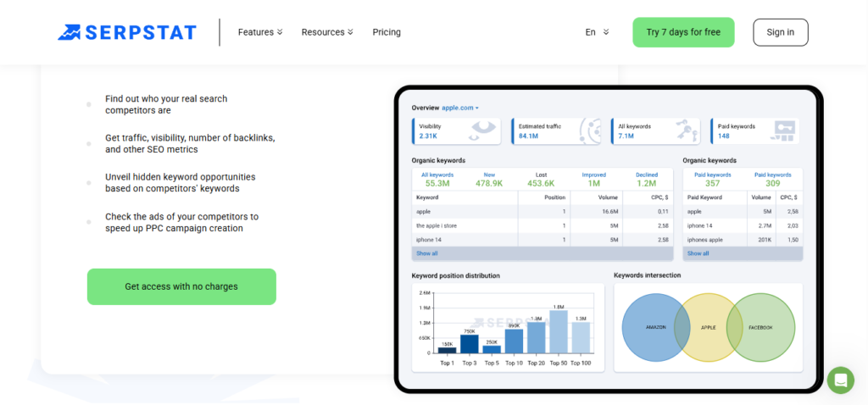This screenshot has height=405, width=868.
Task: Click the Serpstat logo icon
Action: (70, 32)
